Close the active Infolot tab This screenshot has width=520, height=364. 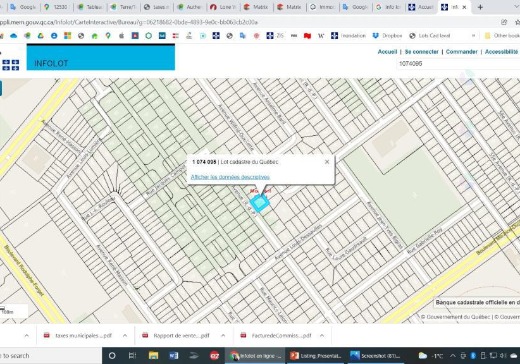[464, 7]
